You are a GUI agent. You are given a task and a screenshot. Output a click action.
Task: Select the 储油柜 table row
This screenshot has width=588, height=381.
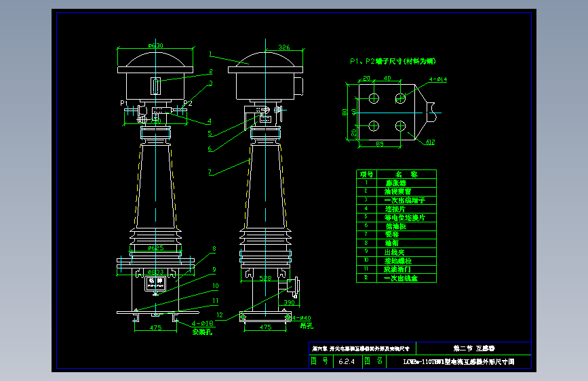tap(396, 226)
